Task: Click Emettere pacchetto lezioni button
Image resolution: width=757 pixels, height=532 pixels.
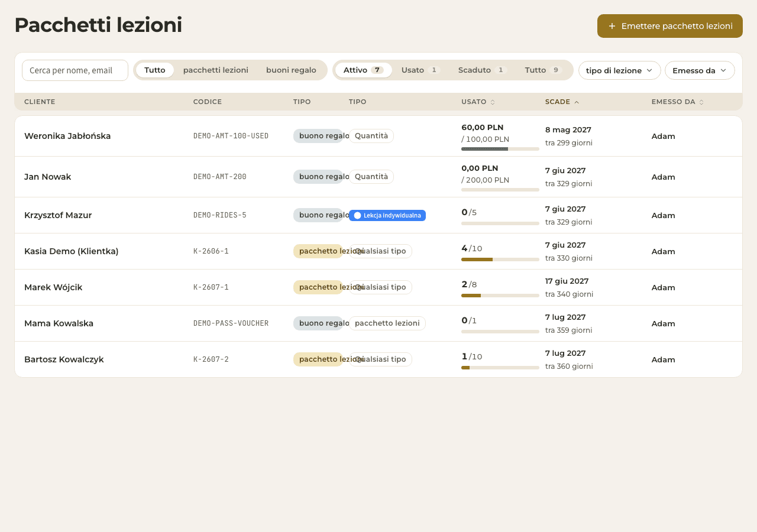Action: click(670, 26)
